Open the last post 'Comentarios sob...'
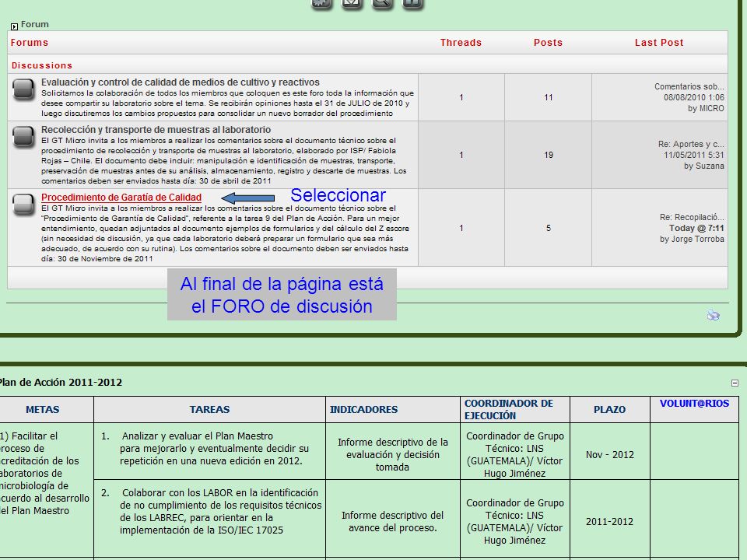The width and height of the screenshot is (747, 560). 689,86
